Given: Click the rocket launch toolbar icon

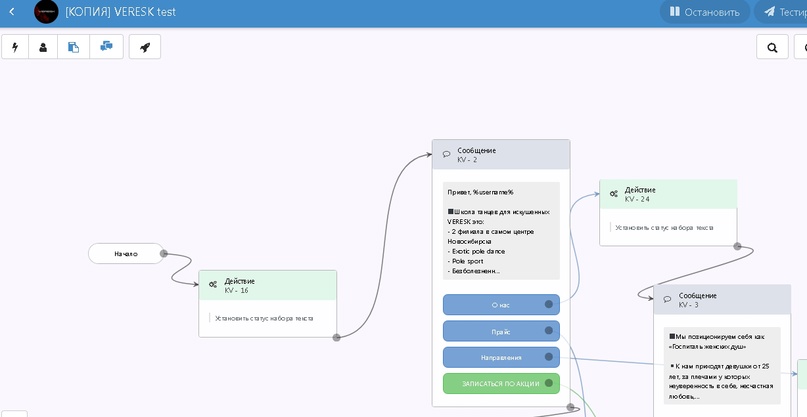Looking at the screenshot, I should (x=145, y=47).
